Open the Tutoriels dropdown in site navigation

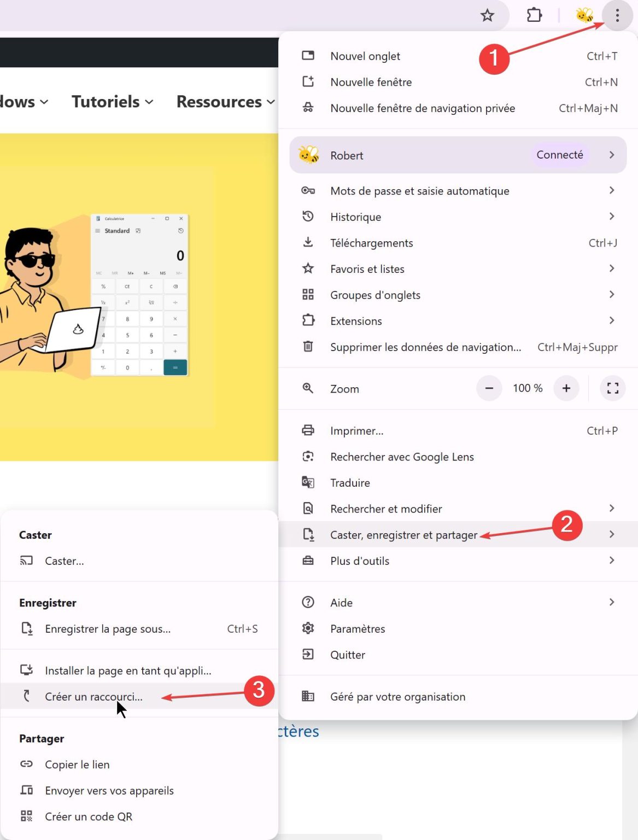tap(112, 102)
